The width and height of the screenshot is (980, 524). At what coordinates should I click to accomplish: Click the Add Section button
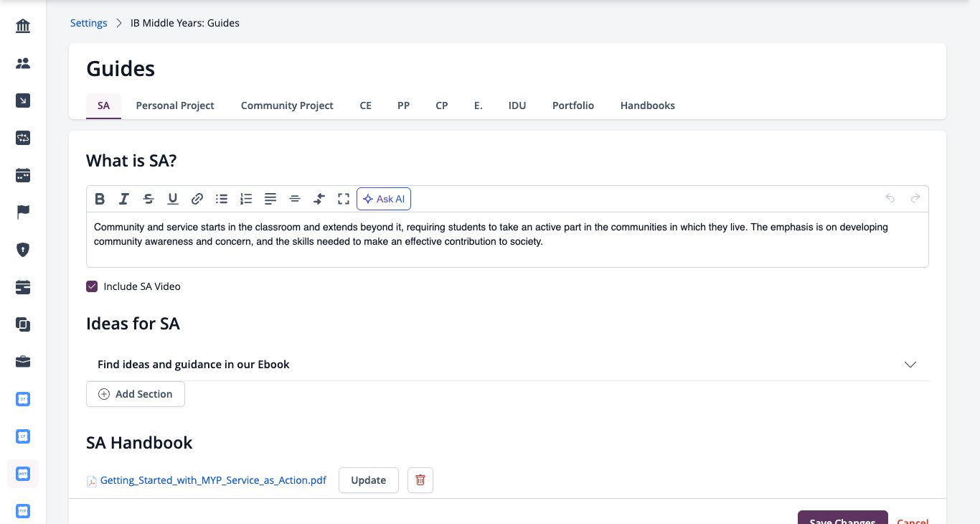tap(136, 394)
